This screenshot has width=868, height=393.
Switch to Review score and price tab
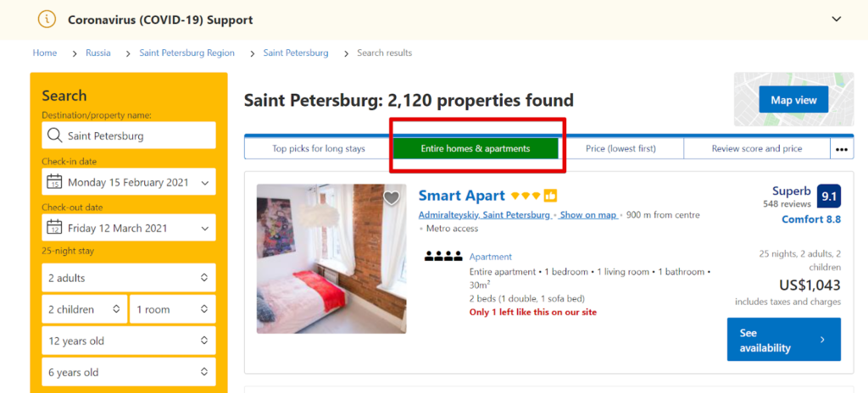click(756, 148)
